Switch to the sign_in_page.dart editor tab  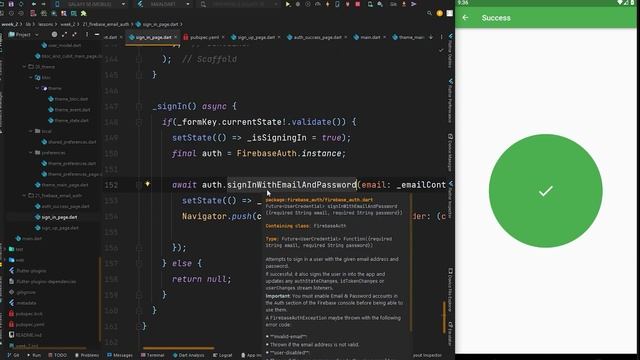click(x=153, y=37)
